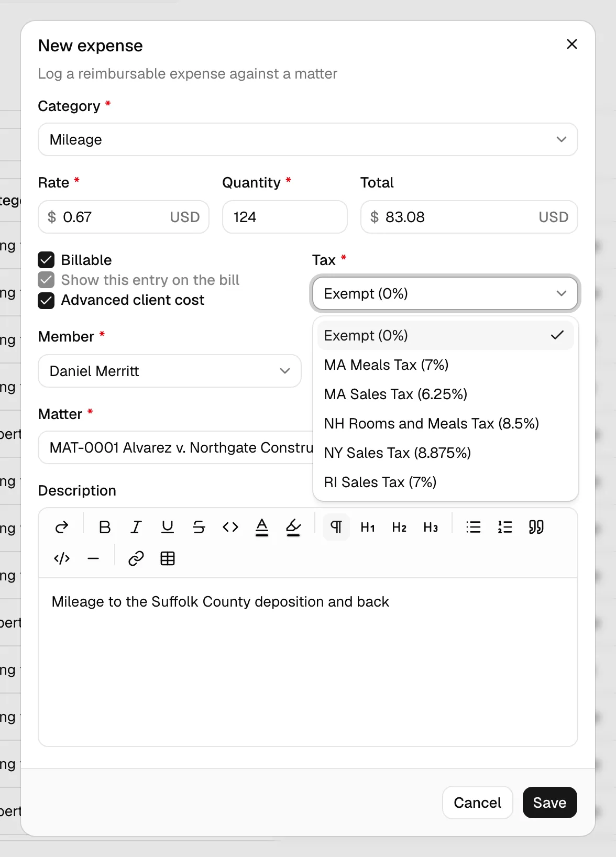The image size is (616, 857).
Task: Open the text color tool
Action: click(x=262, y=527)
